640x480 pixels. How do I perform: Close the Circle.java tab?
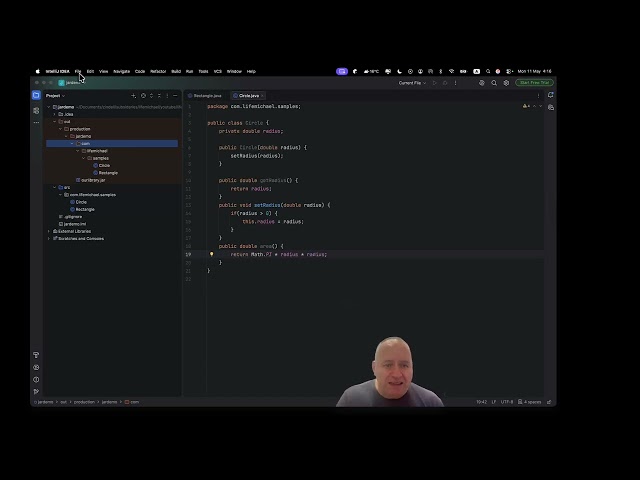pos(262,96)
